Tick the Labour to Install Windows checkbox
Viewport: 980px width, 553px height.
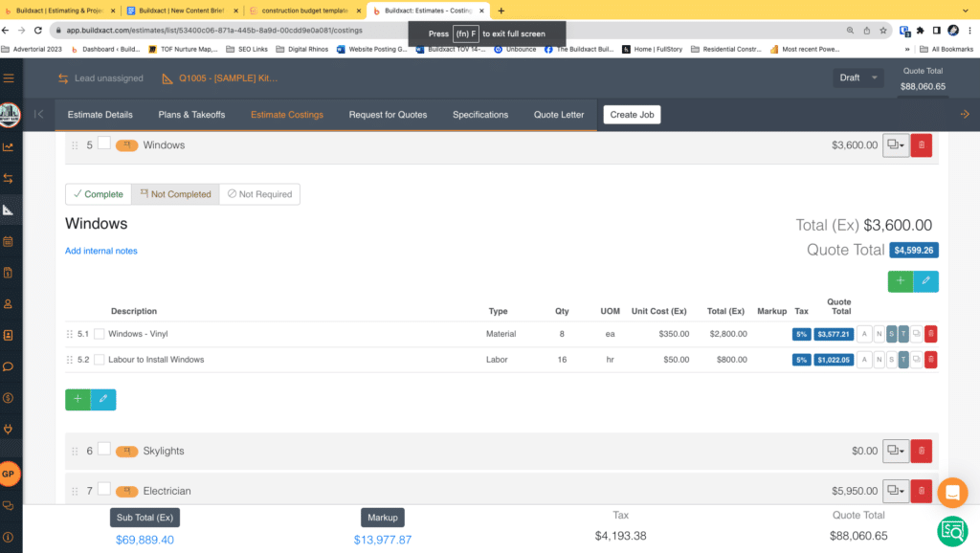click(x=100, y=360)
